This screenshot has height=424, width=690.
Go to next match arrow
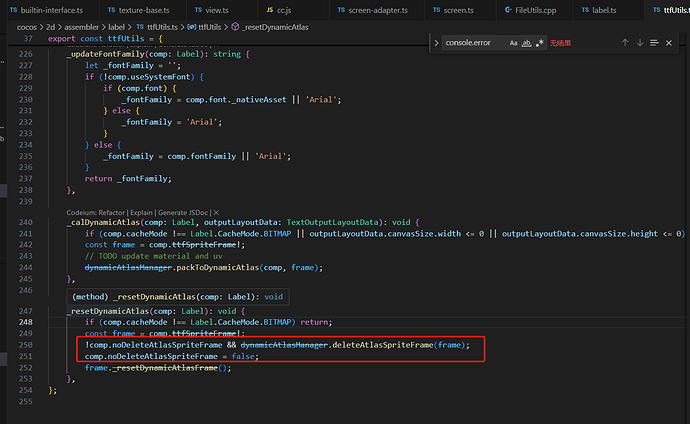click(x=640, y=43)
